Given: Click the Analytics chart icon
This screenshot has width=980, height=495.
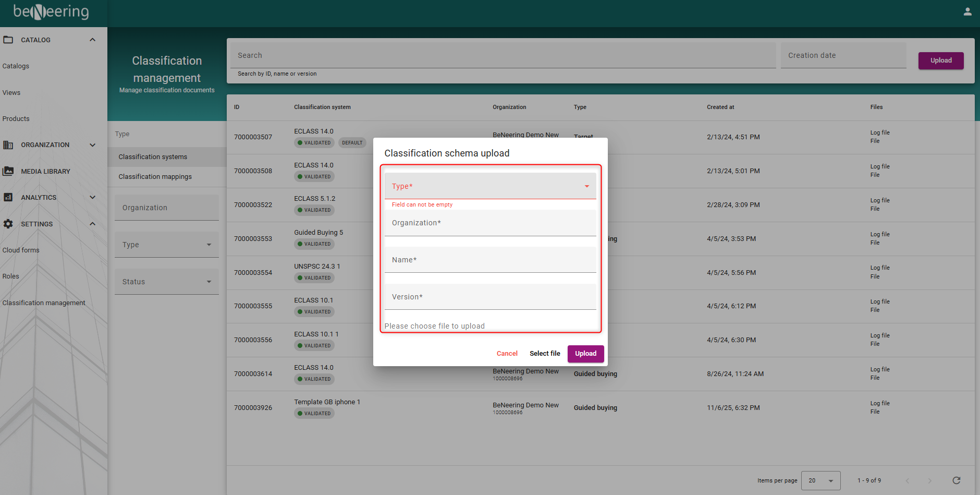Looking at the screenshot, I should point(8,197).
